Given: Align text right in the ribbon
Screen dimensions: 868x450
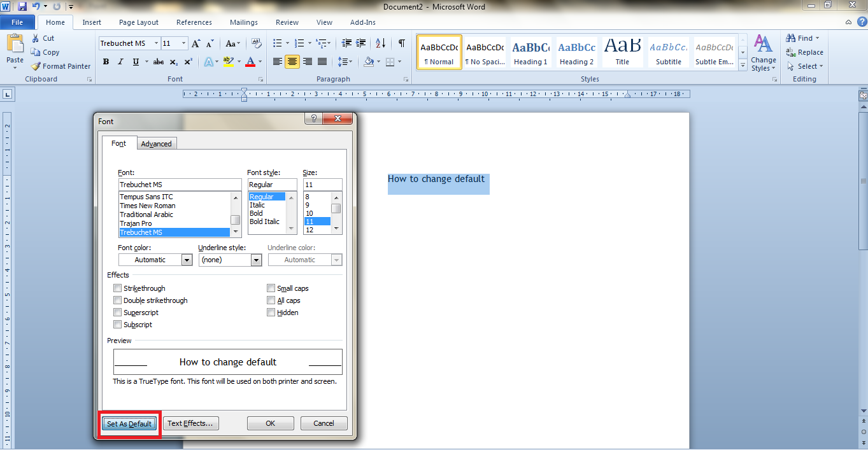Looking at the screenshot, I should (308, 62).
